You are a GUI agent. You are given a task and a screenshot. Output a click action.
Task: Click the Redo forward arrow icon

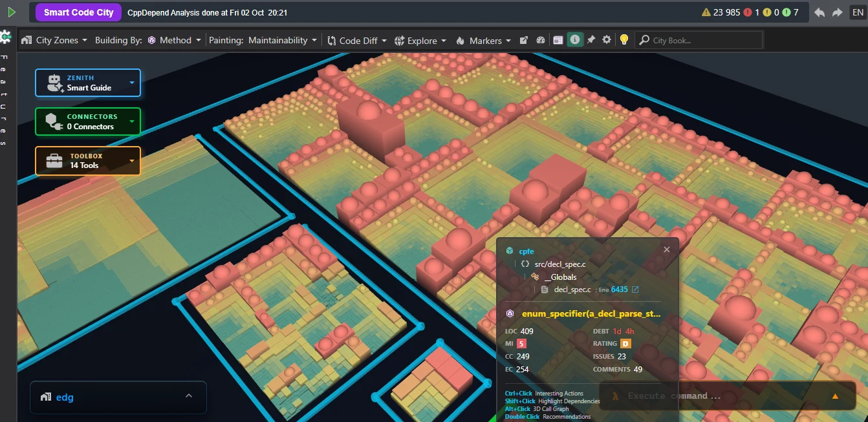point(837,12)
